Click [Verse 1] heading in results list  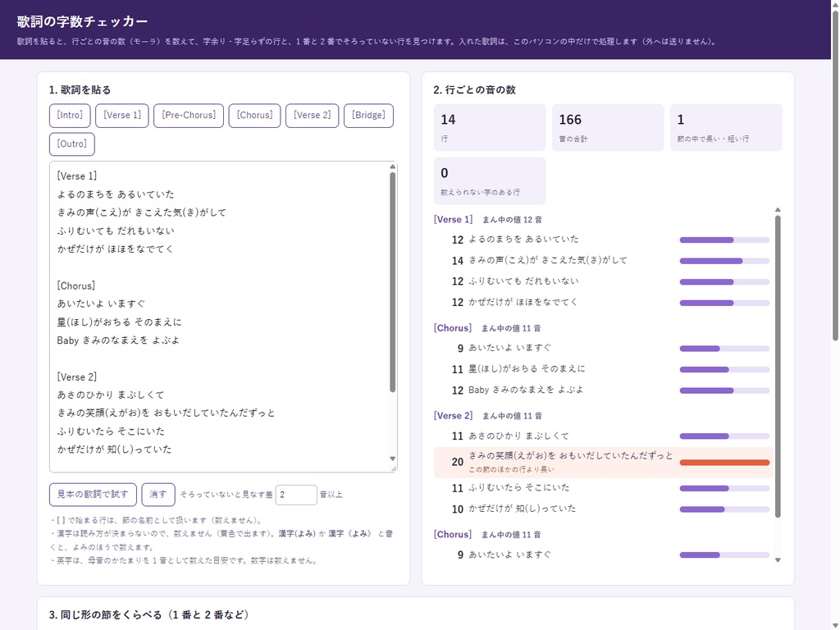coord(453,220)
